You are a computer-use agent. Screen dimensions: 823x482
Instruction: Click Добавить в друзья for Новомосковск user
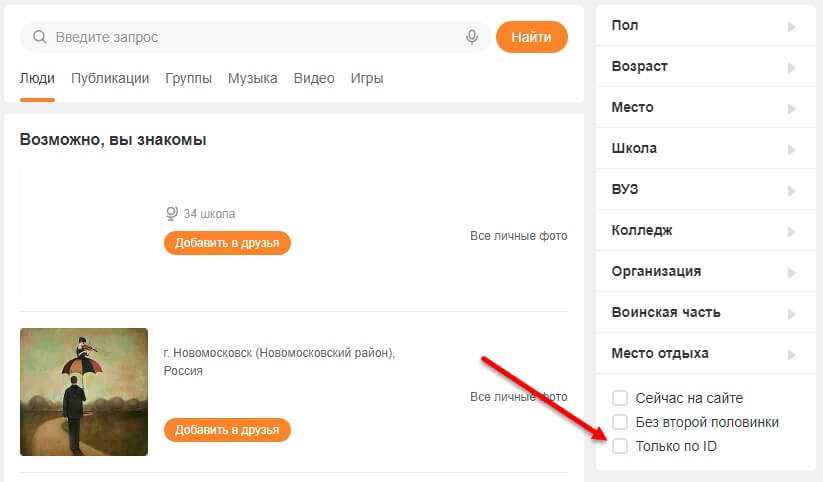click(x=227, y=430)
